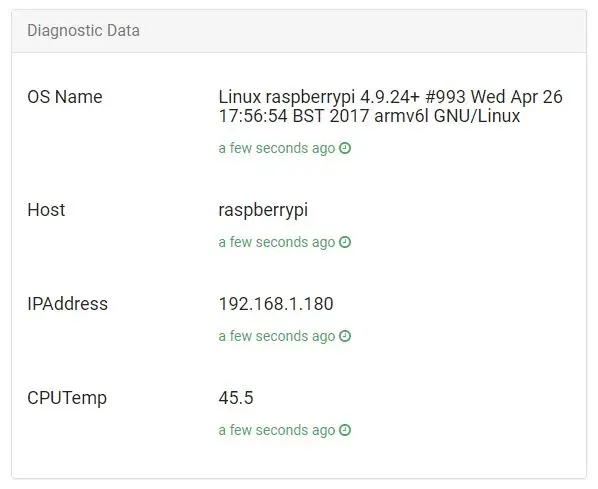
Task: Click the 45.5 CPU temperature value
Action: tap(236, 398)
